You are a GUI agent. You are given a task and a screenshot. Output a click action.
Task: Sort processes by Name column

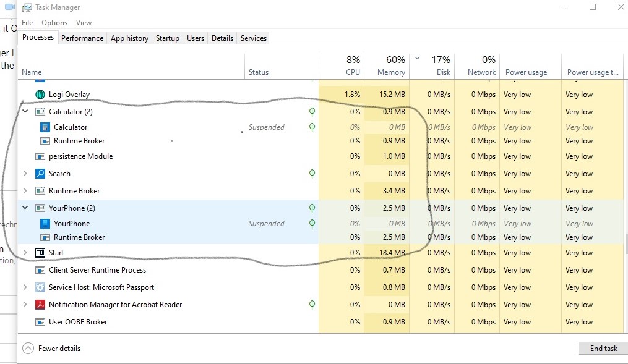pos(131,66)
